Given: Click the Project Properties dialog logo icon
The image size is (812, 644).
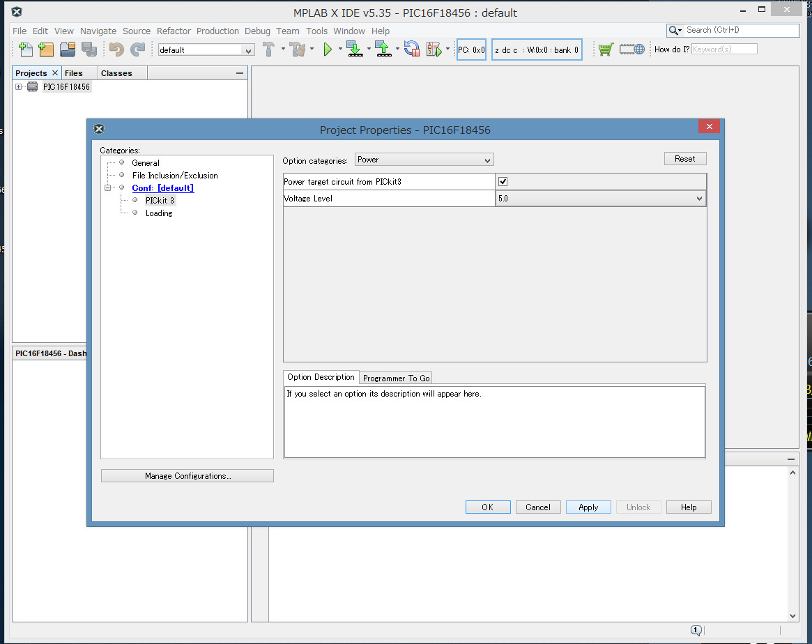Looking at the screenshot, I should tap(99, 129).
